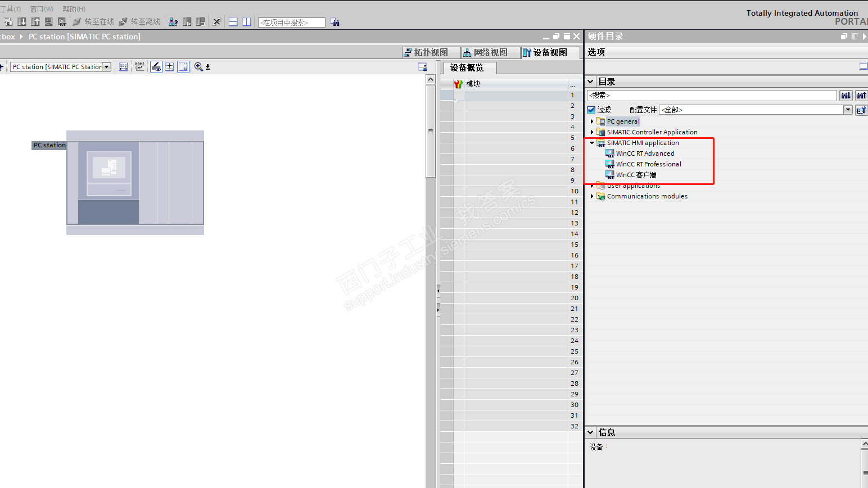Viewport: 868px width, 488px height.
Task: Expand SIMATIC Controller Application folder
Action: point(592,132)
